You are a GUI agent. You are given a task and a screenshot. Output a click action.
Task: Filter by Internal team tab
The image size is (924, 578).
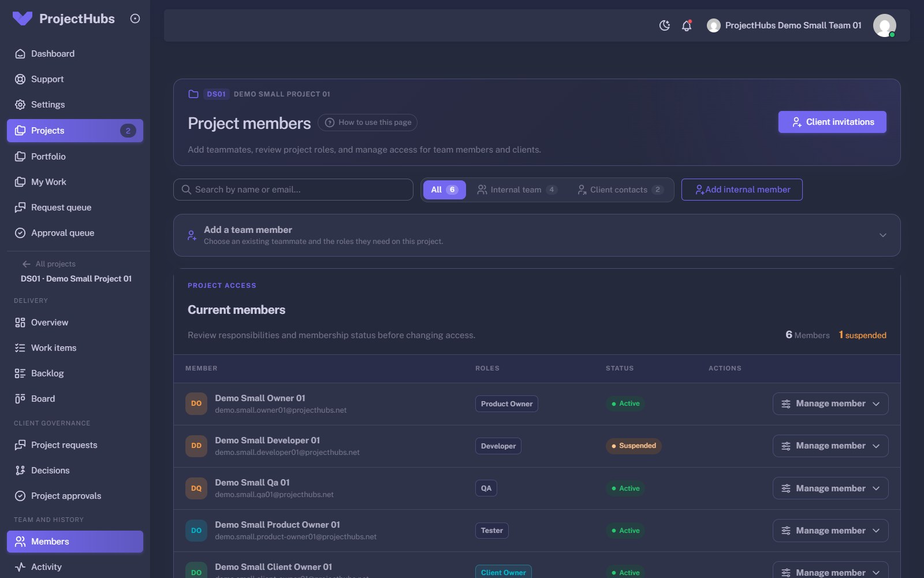click(517, 190)
